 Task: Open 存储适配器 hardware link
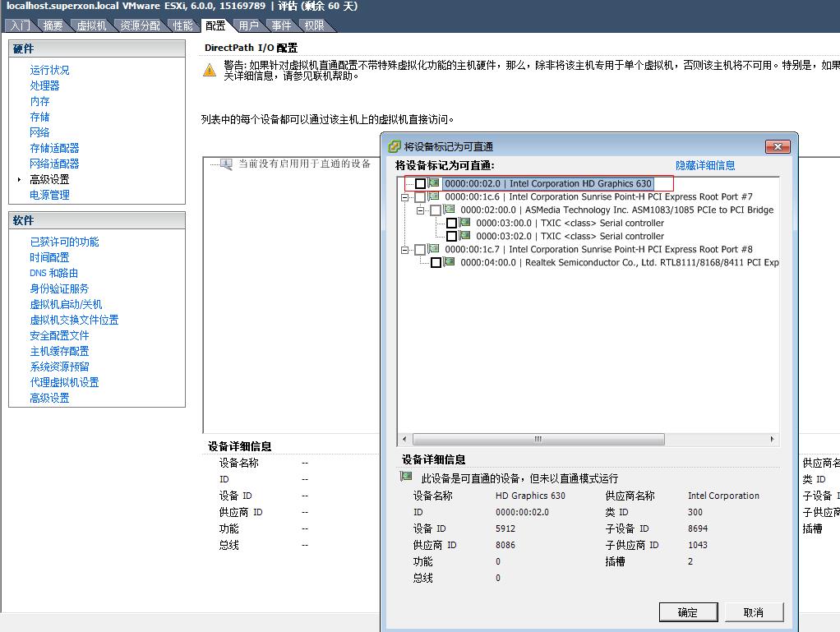[x=54, y=149]
